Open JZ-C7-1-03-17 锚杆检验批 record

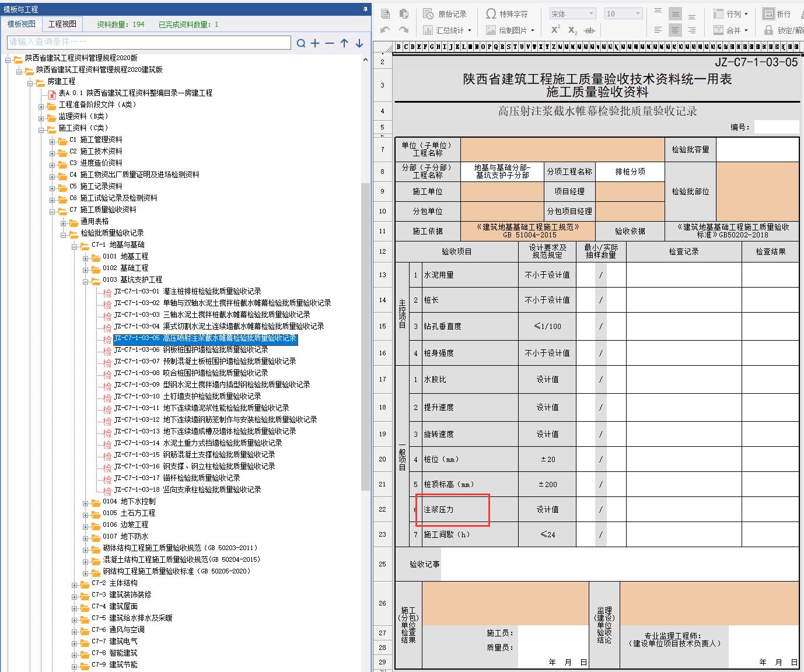pos(177,478)
